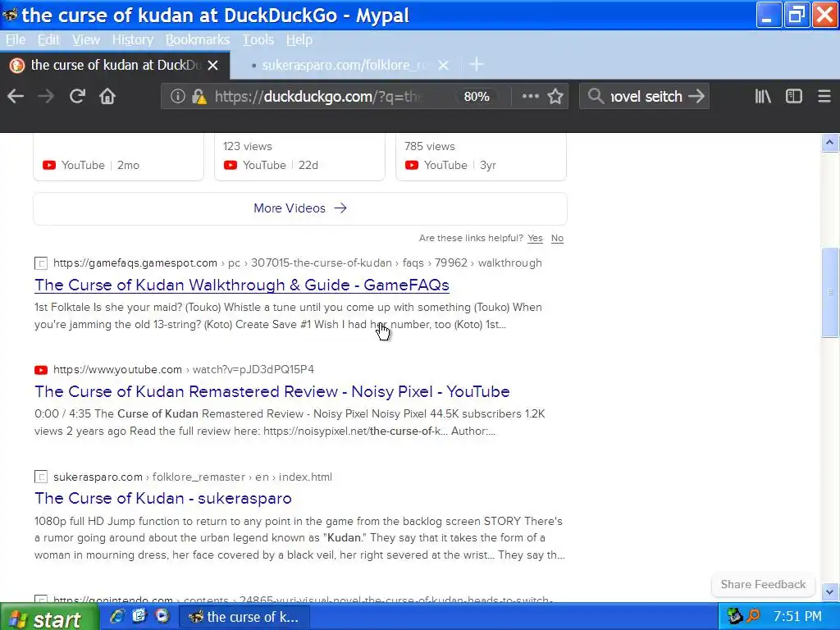Click the magnifier tray icon near clock
The image size is (840, 630).
click(754, 616)
